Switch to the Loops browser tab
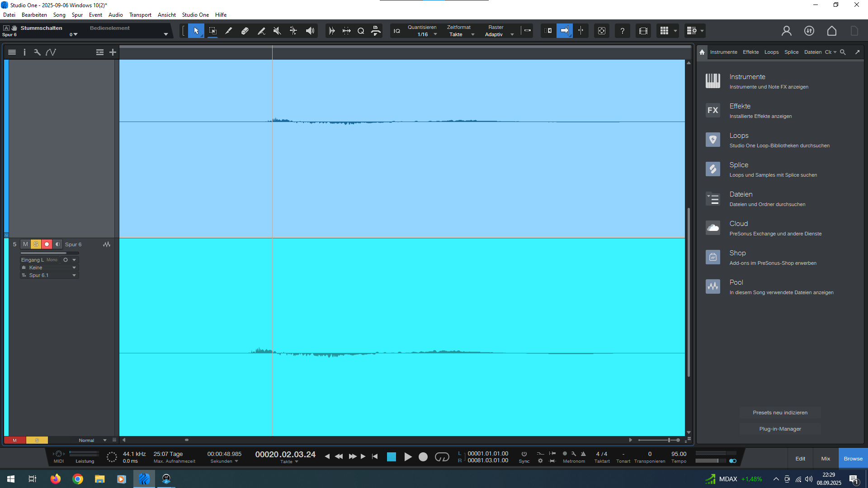The width and height of the screenshot is (868, 488). pos(771,52)
